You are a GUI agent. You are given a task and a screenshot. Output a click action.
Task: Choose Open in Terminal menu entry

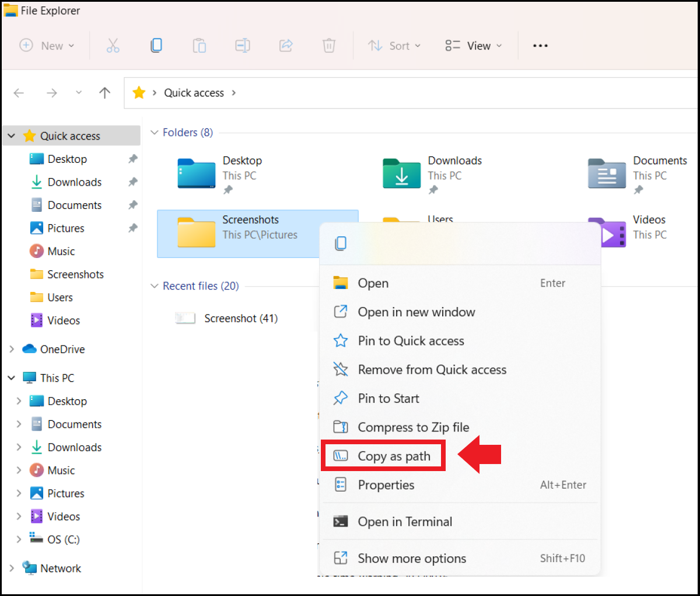tap(405, 521)
